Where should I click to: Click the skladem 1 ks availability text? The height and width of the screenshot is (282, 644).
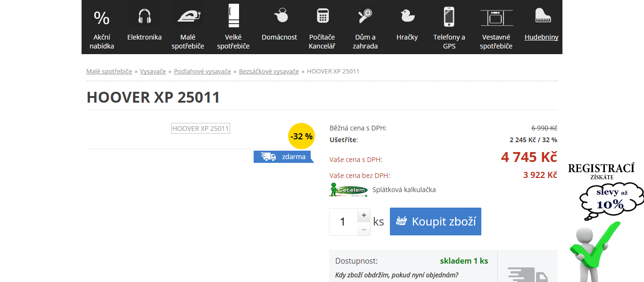pyautogui.click(x=464, y=261)
